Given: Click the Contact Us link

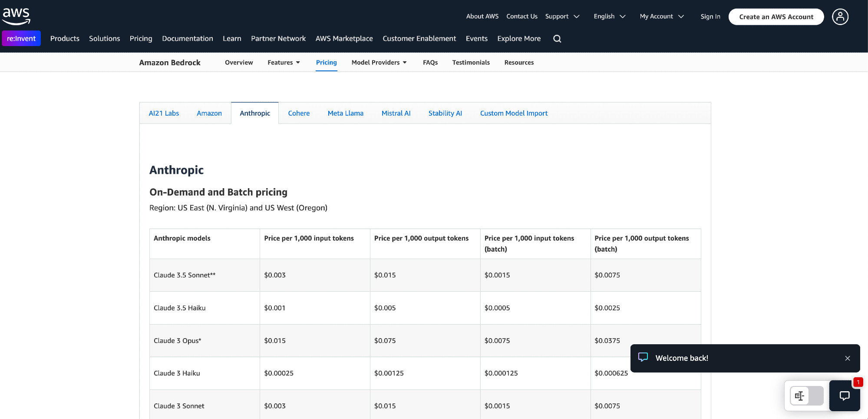Looking at the screenshot, I should click(x=521, y=17).
